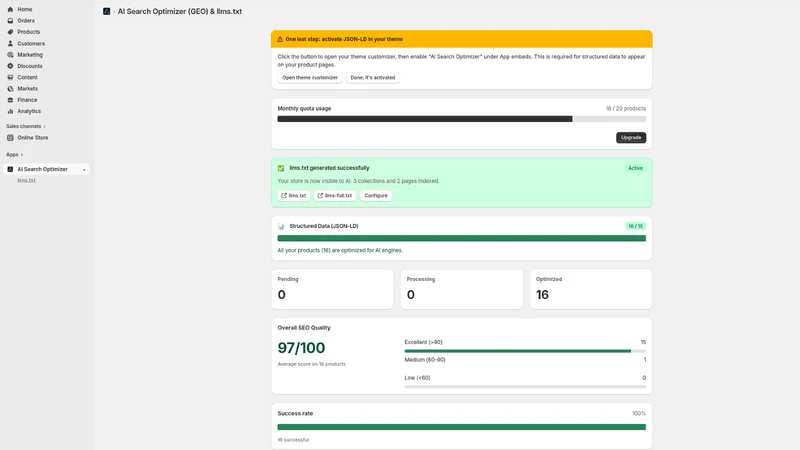Click the Analytics bar chart icon
Image resolution: width=800 pixels, height=450 pixels.
click(x=10, y=111)
